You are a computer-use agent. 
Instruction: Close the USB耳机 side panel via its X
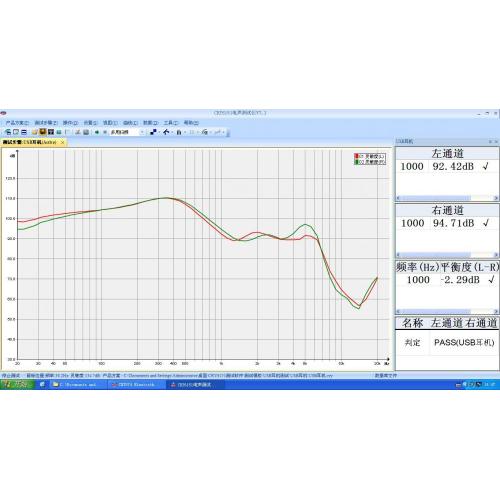(496, 142)
